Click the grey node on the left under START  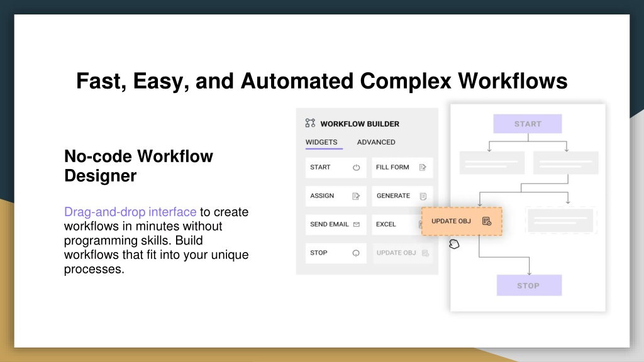click(492, 163)
